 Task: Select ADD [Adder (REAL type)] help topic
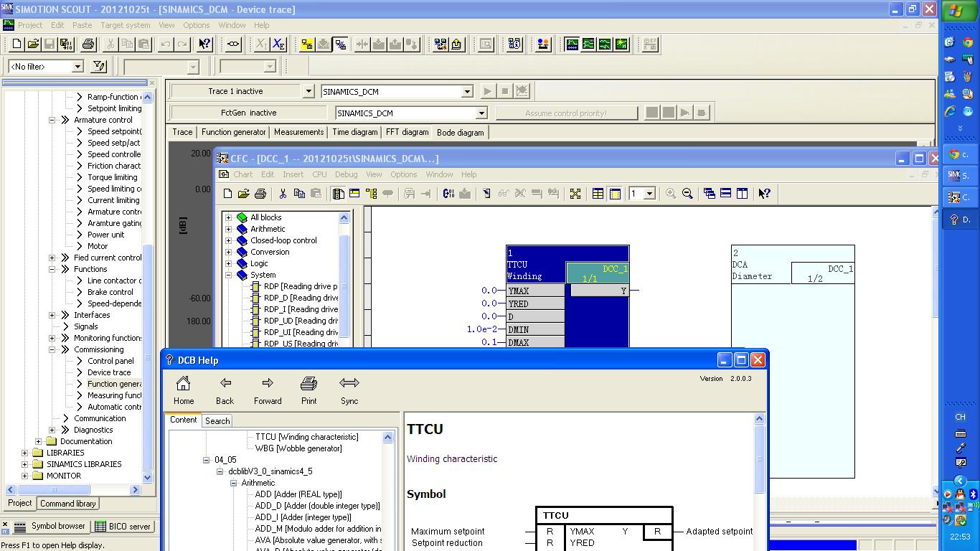[x=298, y=494]
